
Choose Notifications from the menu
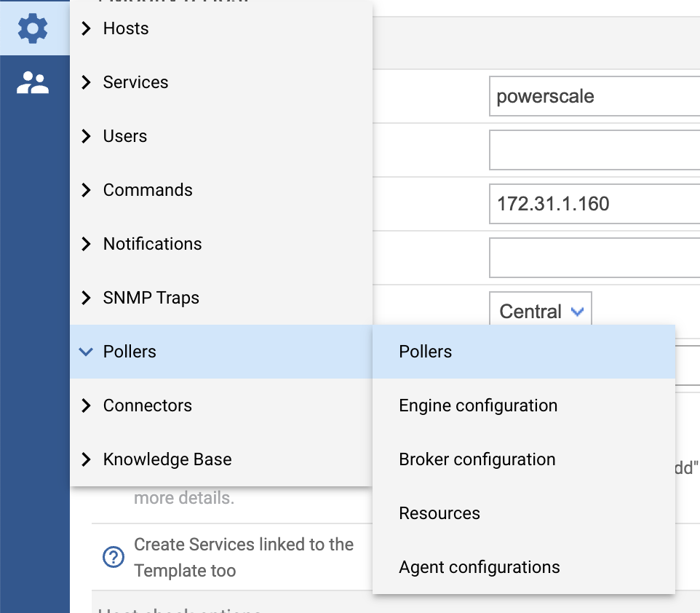point(152,244)
